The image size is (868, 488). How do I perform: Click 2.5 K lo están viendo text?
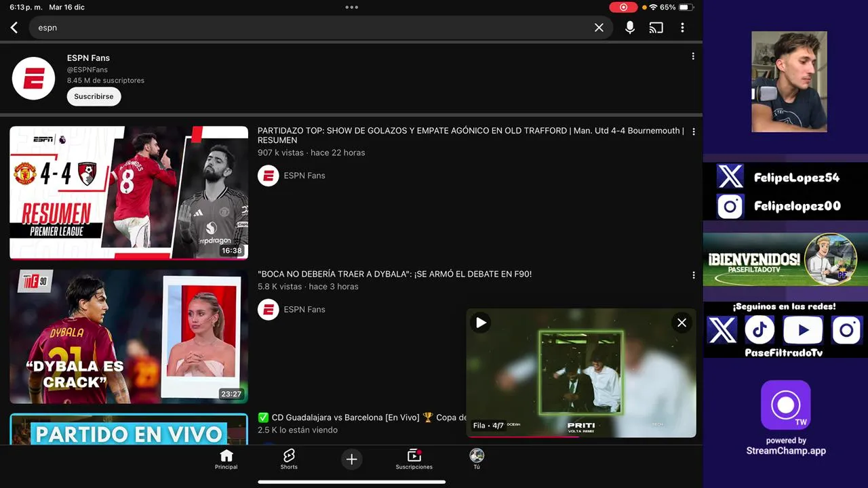[298, 430]
